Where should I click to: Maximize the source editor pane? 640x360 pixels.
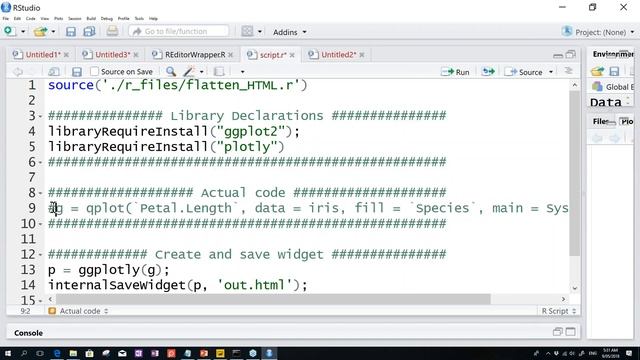571,54
